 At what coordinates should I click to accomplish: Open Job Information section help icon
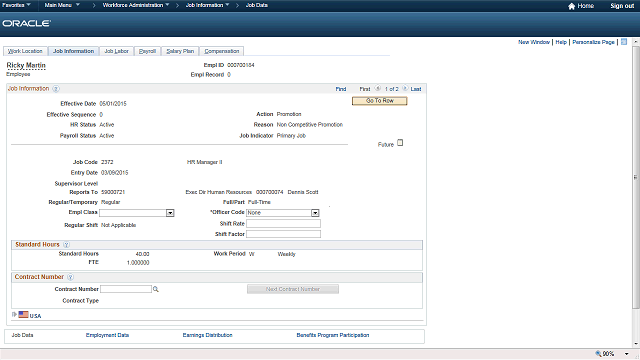[56, 89]
